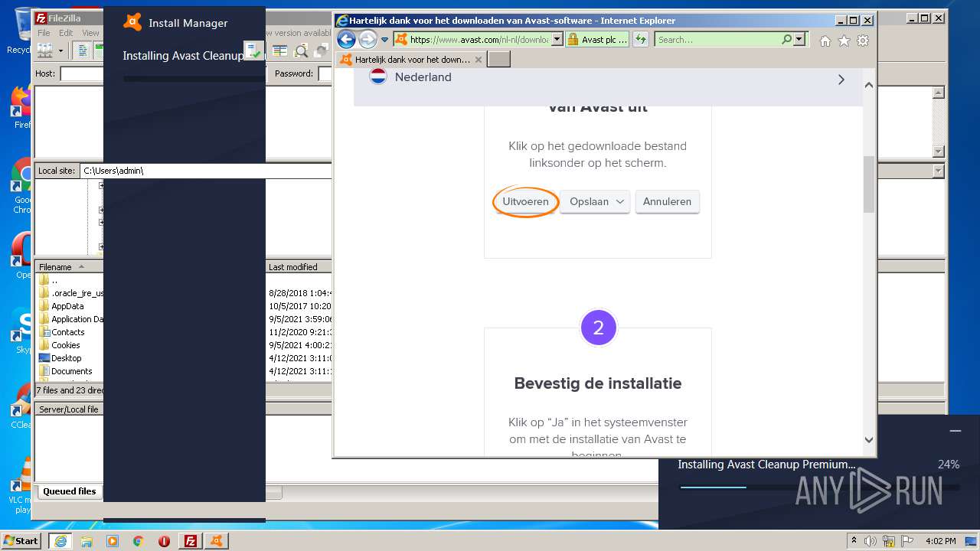Click the Uitvoeren button
The image size is (980, 551).
point(525,202)
